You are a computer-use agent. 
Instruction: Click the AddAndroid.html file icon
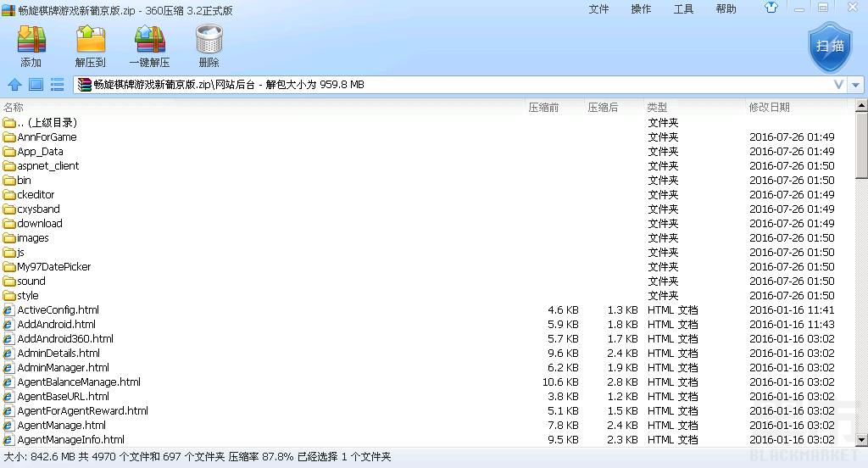8,324
